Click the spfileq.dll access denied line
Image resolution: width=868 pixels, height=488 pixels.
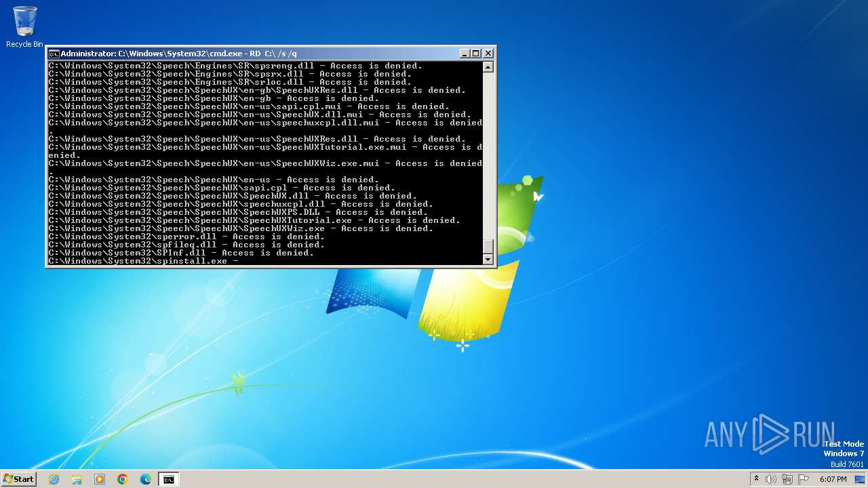[x=186, y=245]
